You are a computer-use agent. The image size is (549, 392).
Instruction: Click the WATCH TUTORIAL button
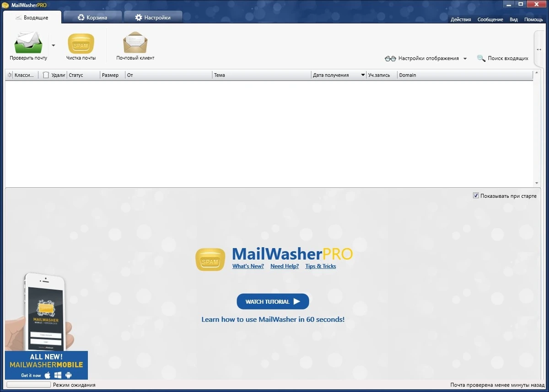point(273,301)
